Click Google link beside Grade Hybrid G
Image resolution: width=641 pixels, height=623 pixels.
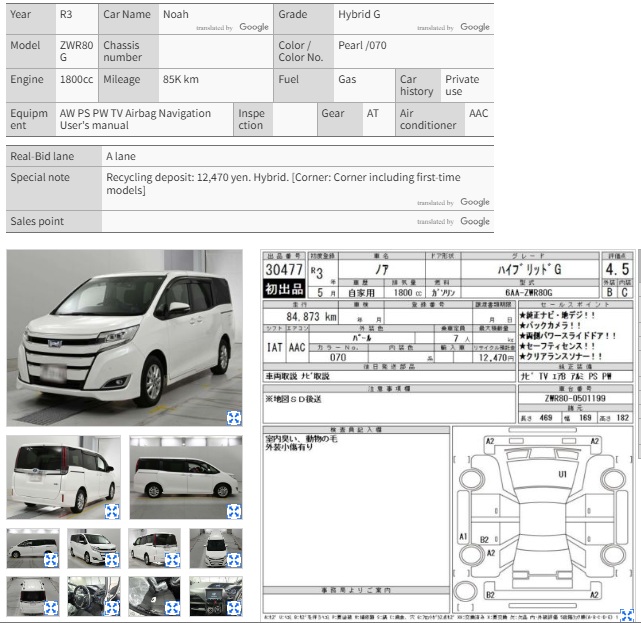point(475,27)
